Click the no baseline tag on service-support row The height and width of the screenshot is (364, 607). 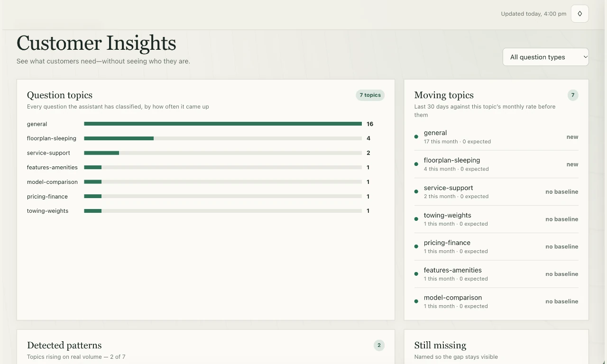[562, 192]
